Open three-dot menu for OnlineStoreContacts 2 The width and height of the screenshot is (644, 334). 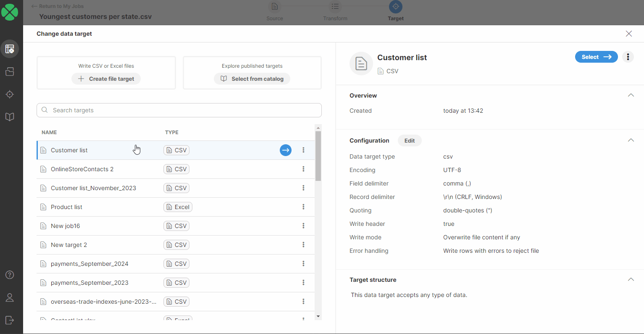coord(303,169)
